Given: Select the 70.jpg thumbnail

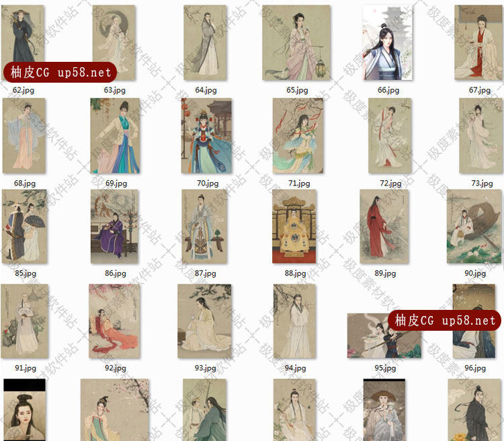Looking at the screenshot, I should (206, 136).
